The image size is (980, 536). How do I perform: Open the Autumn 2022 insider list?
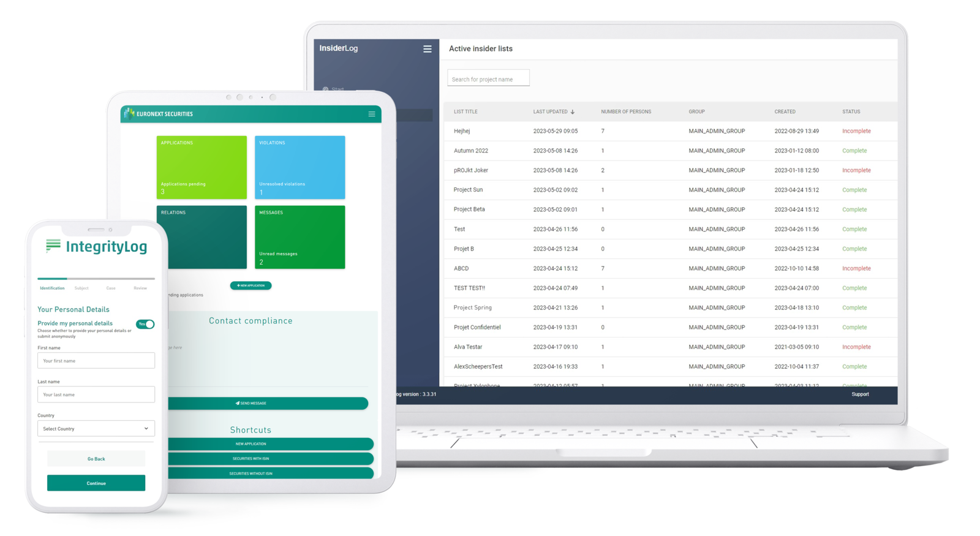pos(671,151)
